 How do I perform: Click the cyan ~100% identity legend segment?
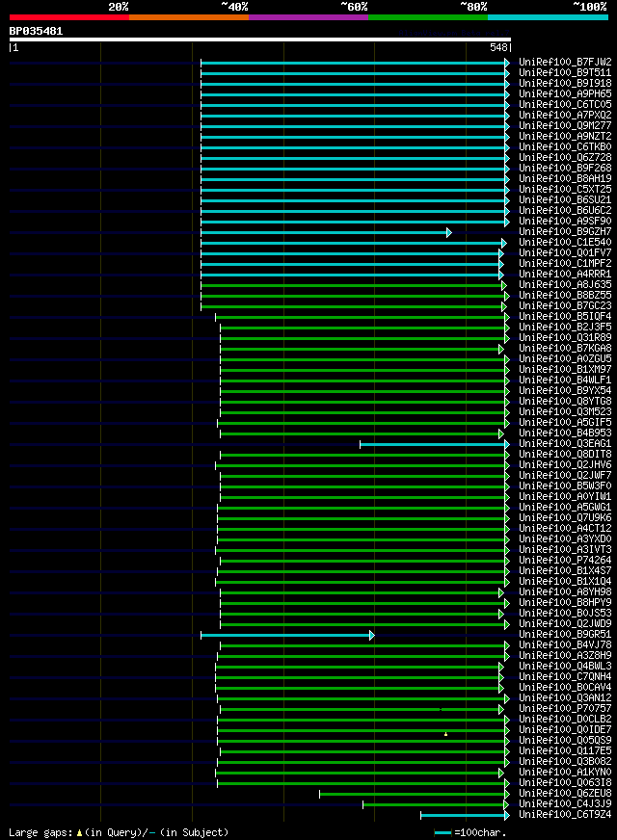548,17
